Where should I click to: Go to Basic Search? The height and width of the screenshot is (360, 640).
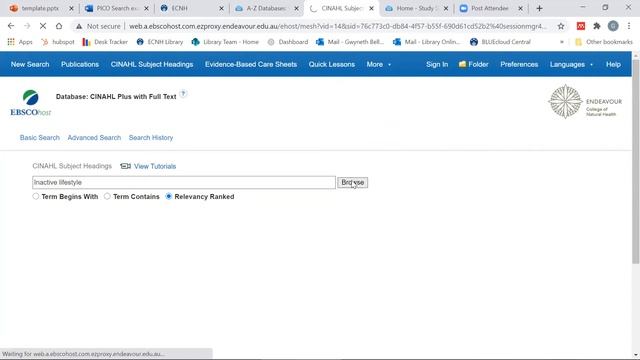pyautogui.click(x=40, y=138)
